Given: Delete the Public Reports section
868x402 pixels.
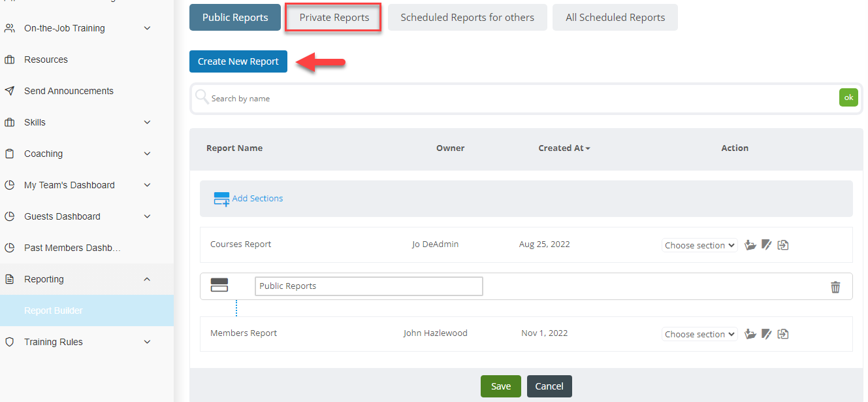Looking at the screenshot, I should tap(835, 286).
